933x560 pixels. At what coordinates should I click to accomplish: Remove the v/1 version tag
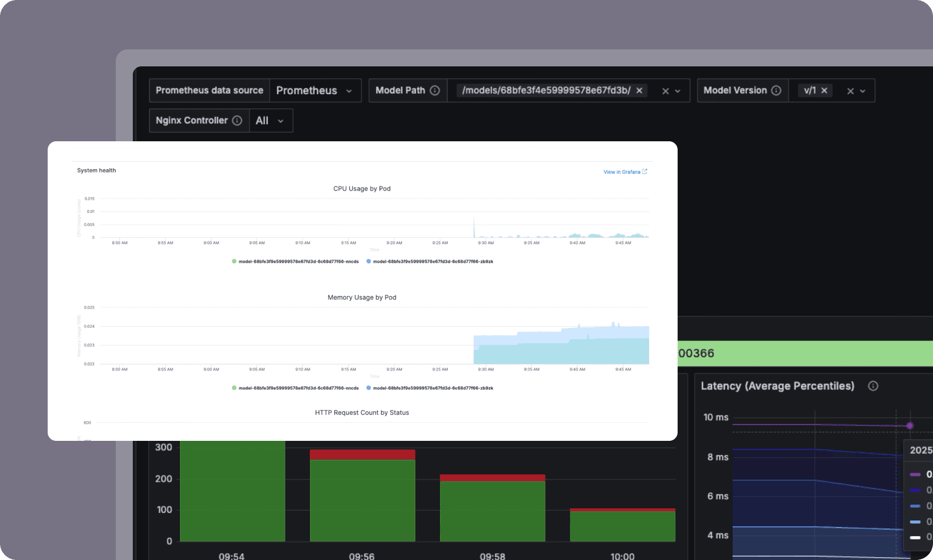(x=824, y=90)
